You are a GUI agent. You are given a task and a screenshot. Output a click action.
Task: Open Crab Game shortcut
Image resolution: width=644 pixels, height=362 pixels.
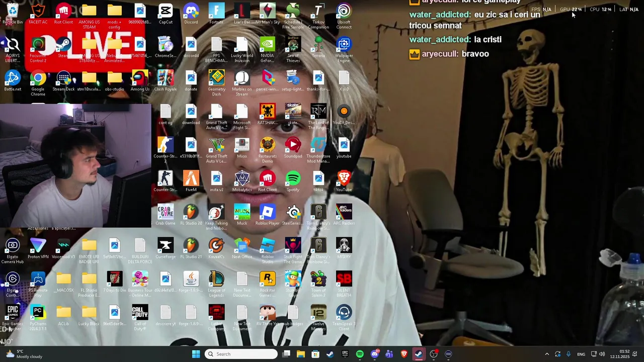click(x=166, y=215)
